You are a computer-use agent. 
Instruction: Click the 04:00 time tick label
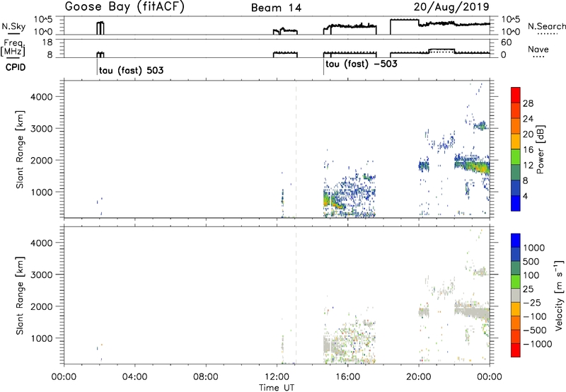[134, 377]
